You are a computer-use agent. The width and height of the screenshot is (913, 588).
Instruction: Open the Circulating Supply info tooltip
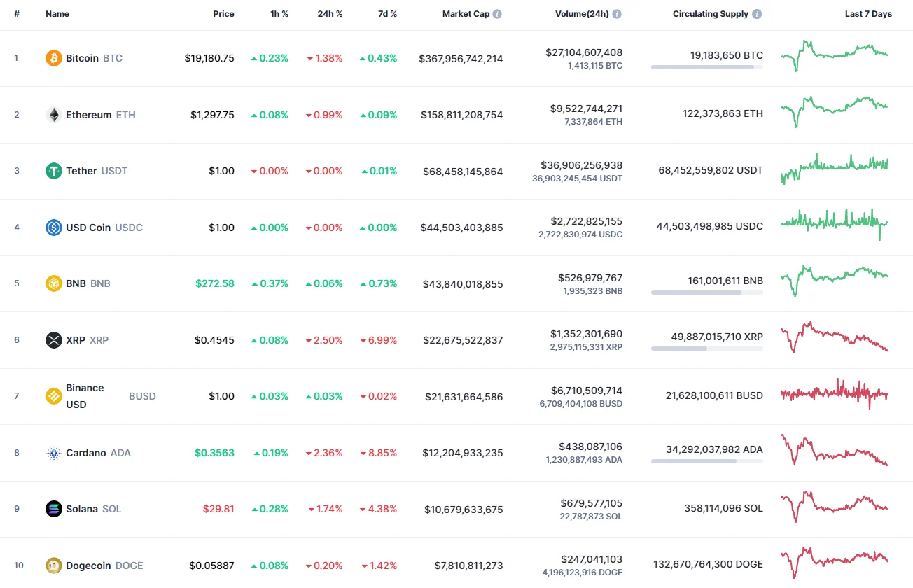pyautogui.click(x=758, y=13)
